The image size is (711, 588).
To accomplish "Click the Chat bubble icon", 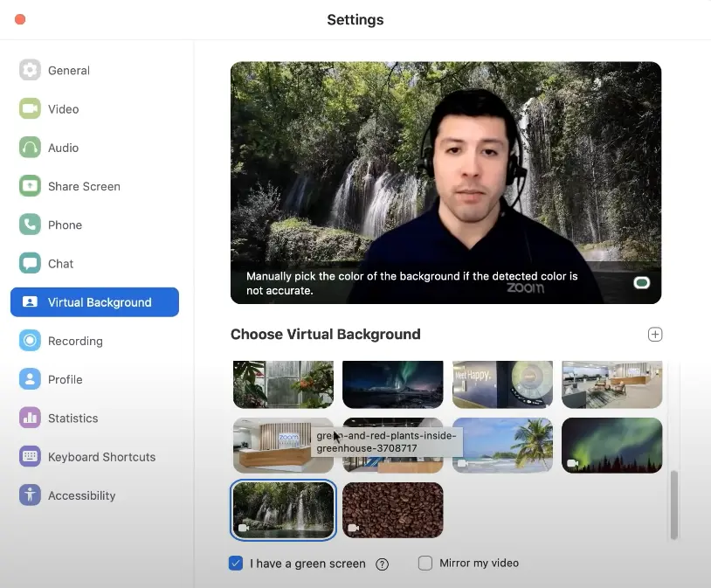I will click(x=30, y=263).
